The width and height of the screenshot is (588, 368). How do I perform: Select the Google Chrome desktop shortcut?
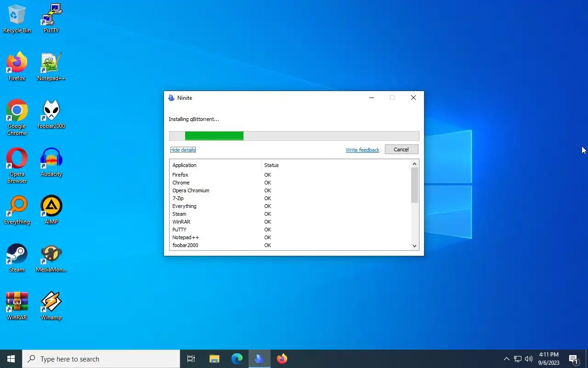[17, 118]
